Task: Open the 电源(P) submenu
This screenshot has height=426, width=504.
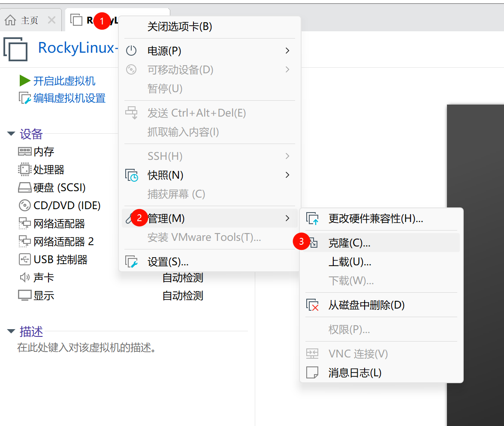Action: 209,51
